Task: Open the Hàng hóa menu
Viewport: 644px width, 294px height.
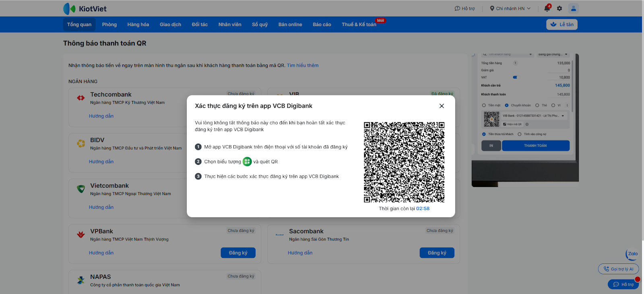Action: click(138, 25)
